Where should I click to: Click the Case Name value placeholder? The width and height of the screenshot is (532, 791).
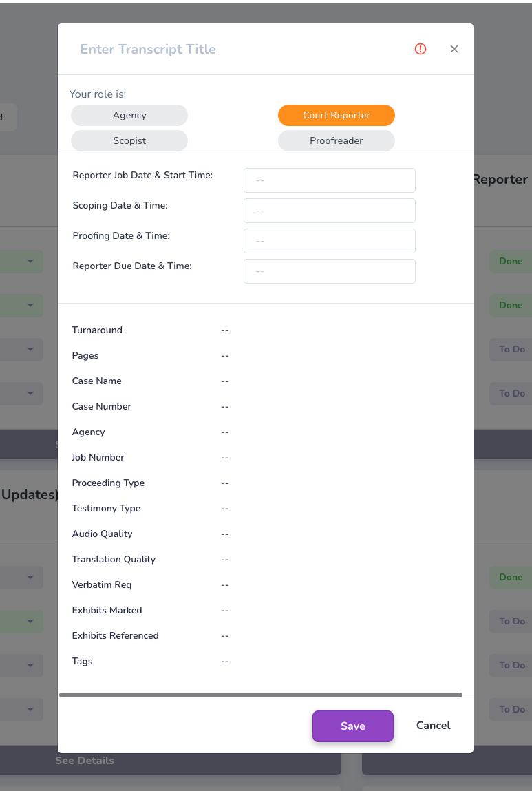tap(225, 381)
